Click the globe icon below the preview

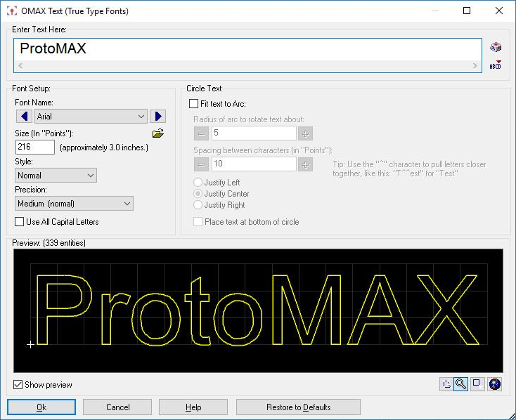(x=495, y=384)
